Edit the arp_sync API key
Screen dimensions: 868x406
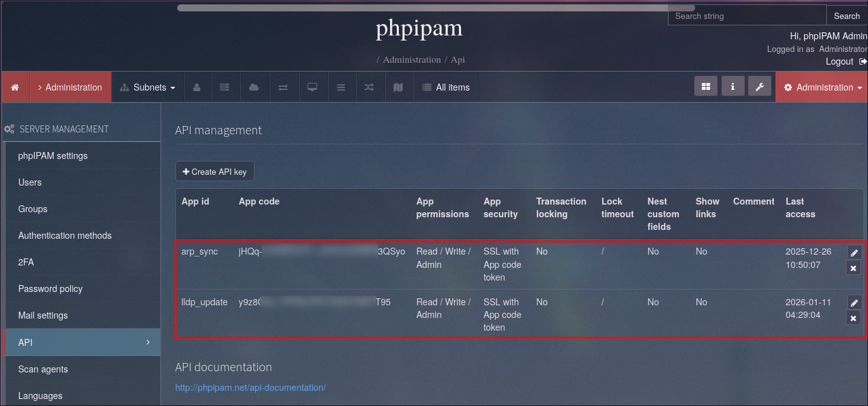pyautogui.click(x=853, y=252)
